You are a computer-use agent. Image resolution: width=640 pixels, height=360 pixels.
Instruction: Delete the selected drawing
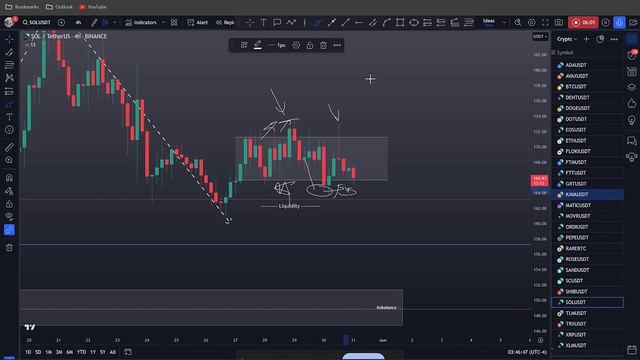pyautogui.click(x=323, y=45)
